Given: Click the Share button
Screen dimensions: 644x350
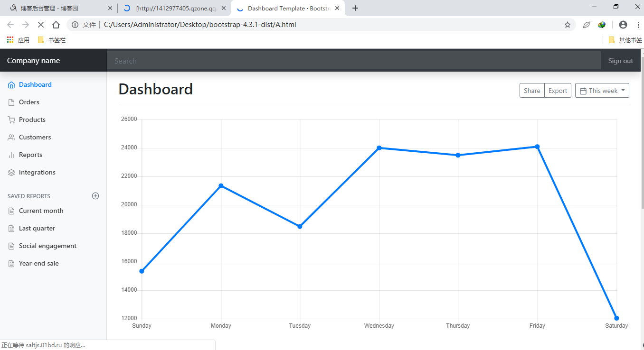Looking at the screenshot, I should 532,91.
